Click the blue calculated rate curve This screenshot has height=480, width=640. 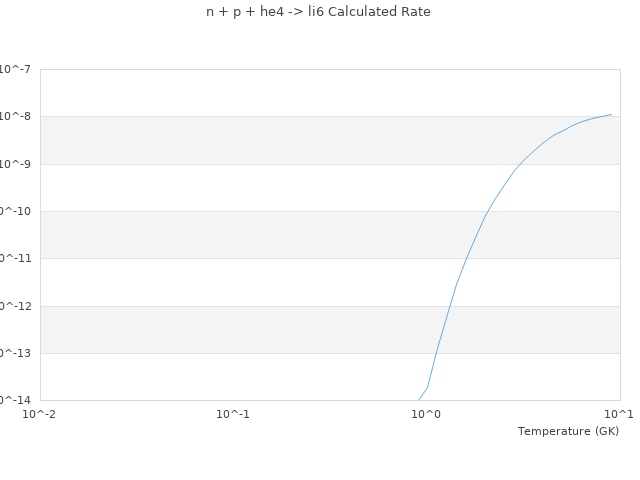point(486,214)
